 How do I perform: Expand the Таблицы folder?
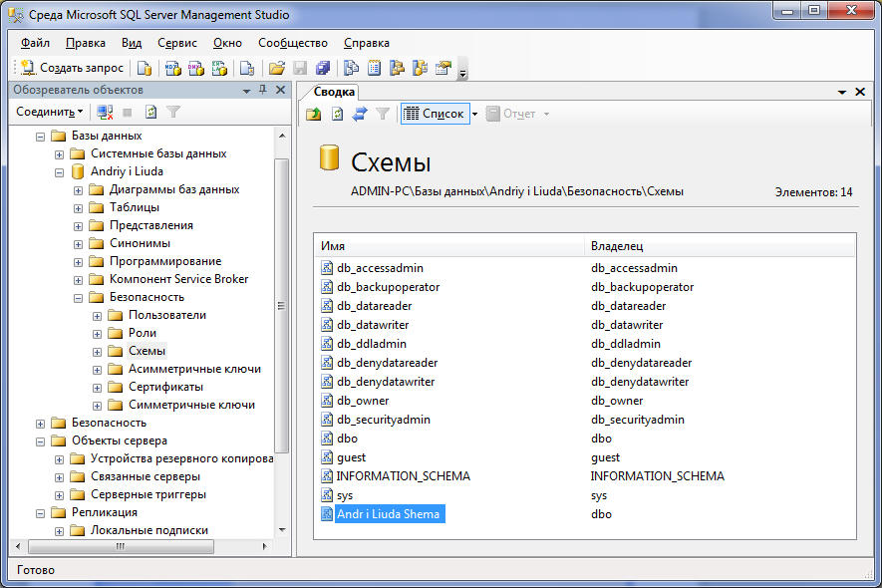point(78,208)
